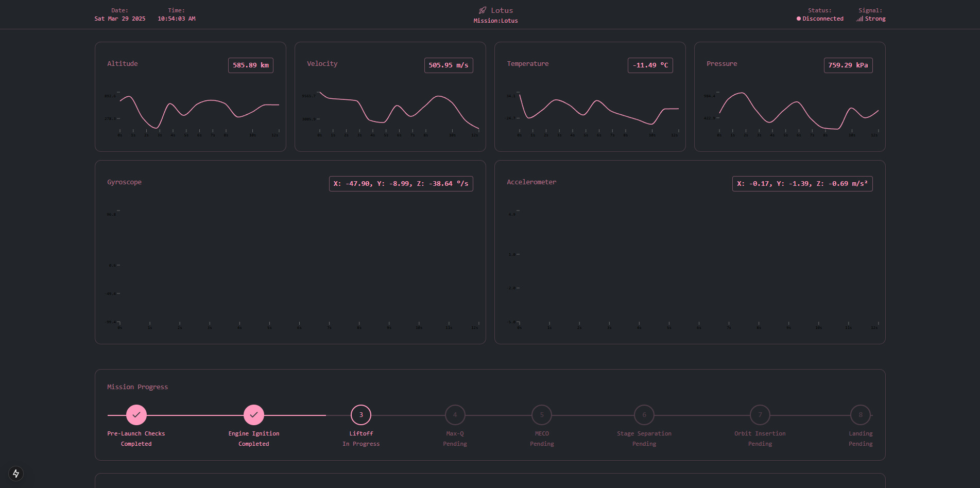Click the step 7 Orbit Insertion circle
The width and height of the screenshot is (980, 488).
click(760, 415)
